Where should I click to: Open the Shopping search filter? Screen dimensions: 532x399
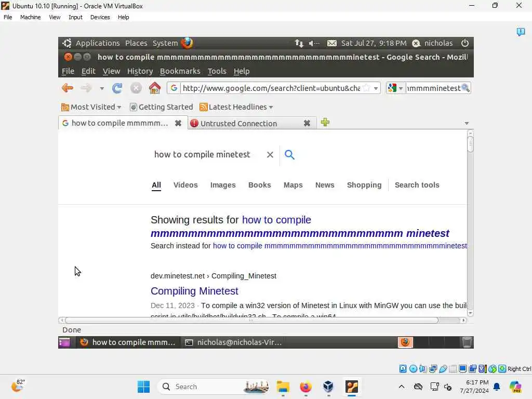(x=364, y=185)
